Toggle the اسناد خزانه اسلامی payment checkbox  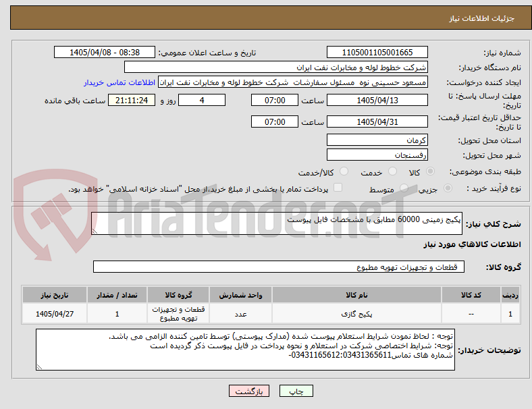click(x=338, y=188)
